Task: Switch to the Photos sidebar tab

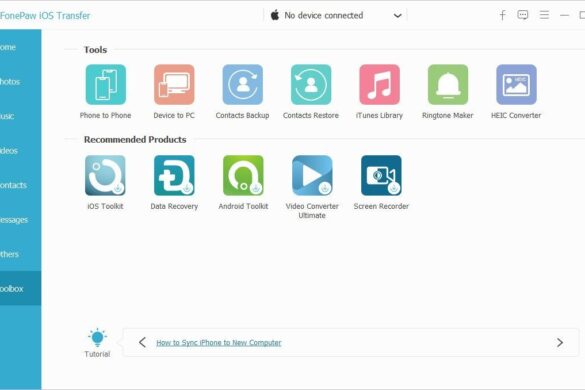Action: coord(21,81)
